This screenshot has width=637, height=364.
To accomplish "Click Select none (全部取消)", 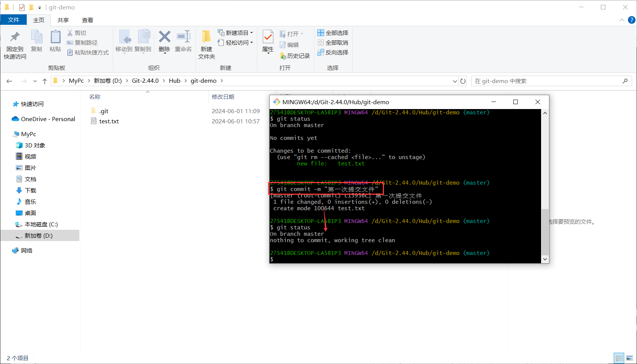I will [x=333, y=42].
